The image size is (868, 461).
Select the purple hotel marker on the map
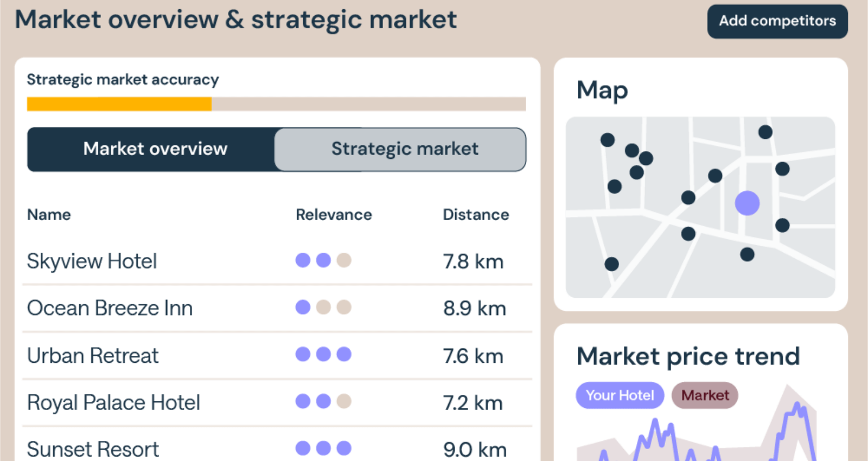coord(747,203)
